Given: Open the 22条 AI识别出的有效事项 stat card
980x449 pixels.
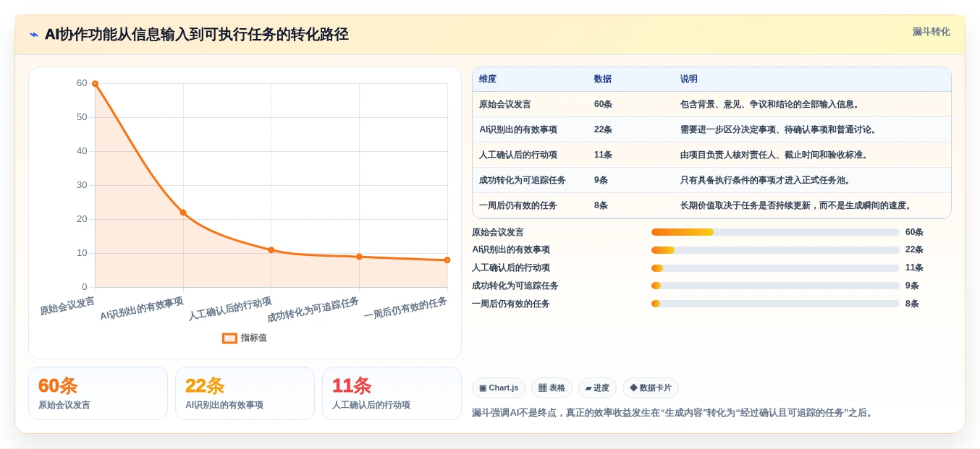Looking at the screenshot, I should point(245,393).
